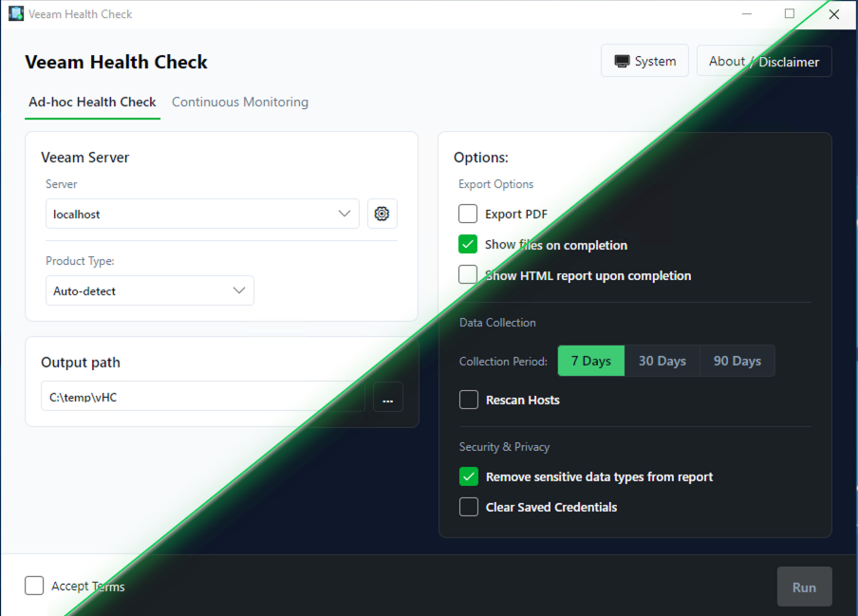Browse output path with ellipsis button

(388, 397)
